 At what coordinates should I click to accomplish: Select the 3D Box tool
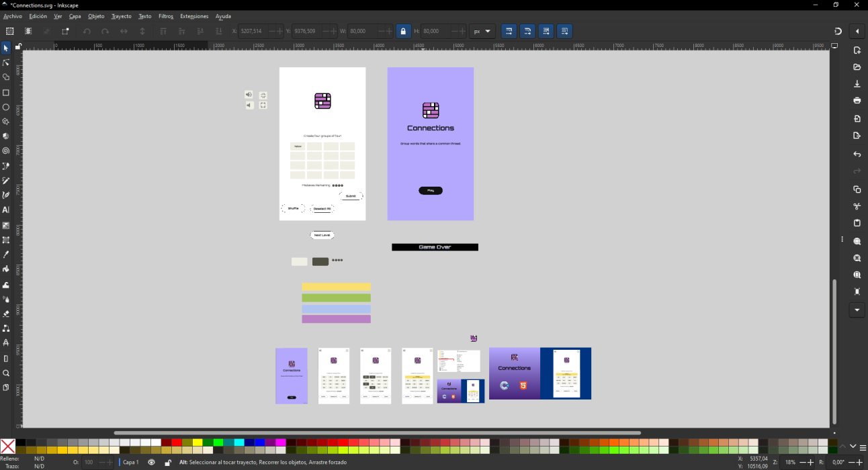[6, 136]
